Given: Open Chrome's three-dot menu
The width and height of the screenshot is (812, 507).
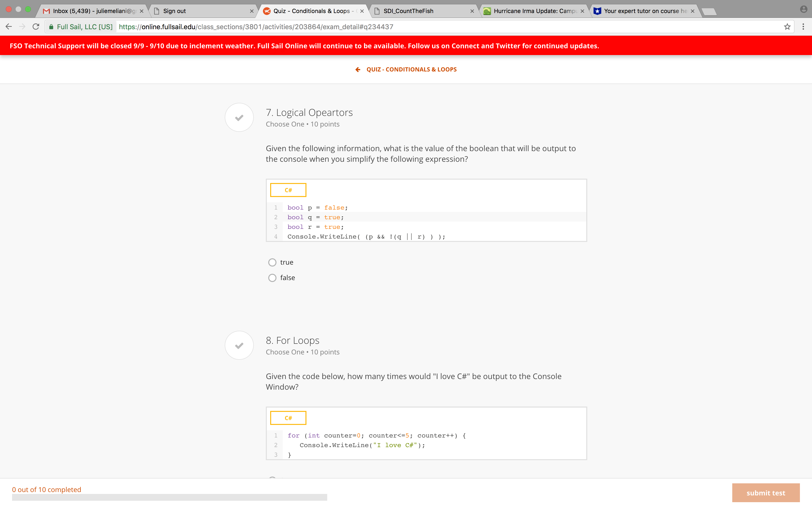Looking at the screenshot, I should (x=803, y=27).
